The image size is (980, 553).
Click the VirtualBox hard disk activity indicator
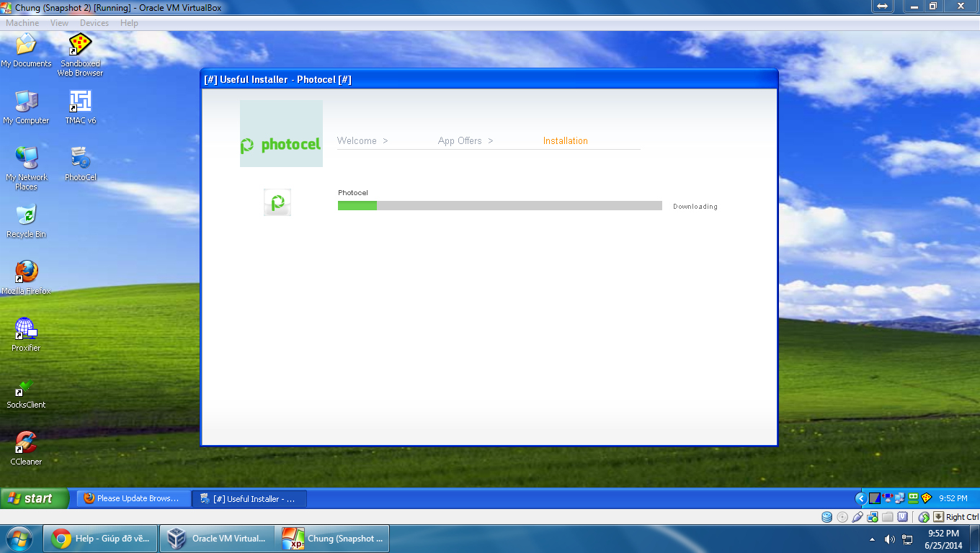tap(827, 517)
